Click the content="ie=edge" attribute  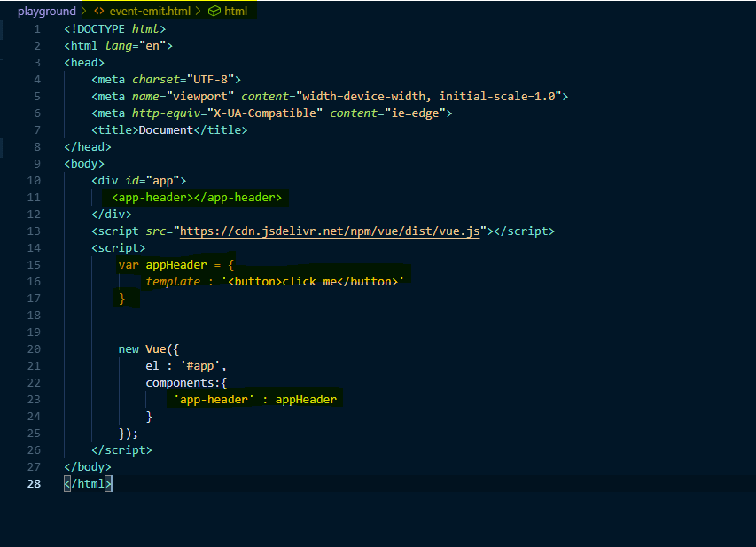pos(387,113)
